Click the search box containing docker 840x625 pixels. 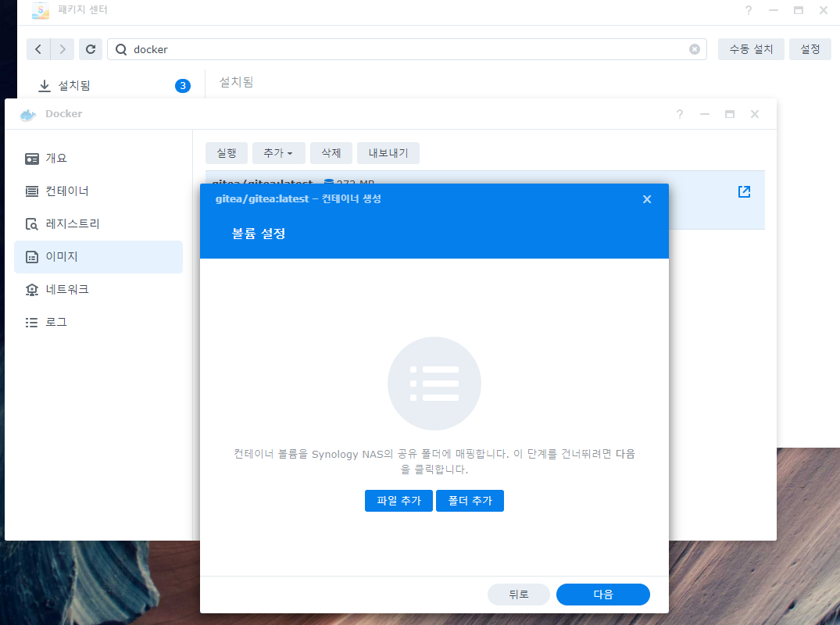(406, 49)
